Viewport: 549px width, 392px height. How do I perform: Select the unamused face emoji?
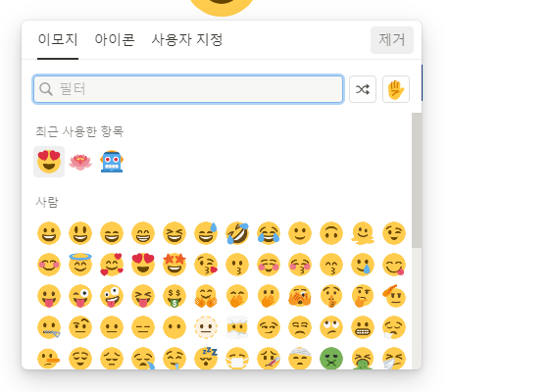(300, 327)
